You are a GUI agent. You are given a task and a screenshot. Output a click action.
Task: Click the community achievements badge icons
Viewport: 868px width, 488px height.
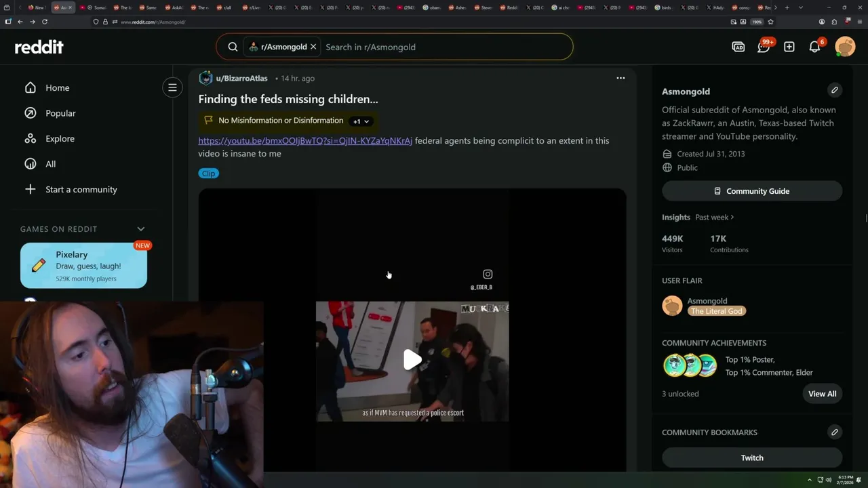tap(690, 365)
